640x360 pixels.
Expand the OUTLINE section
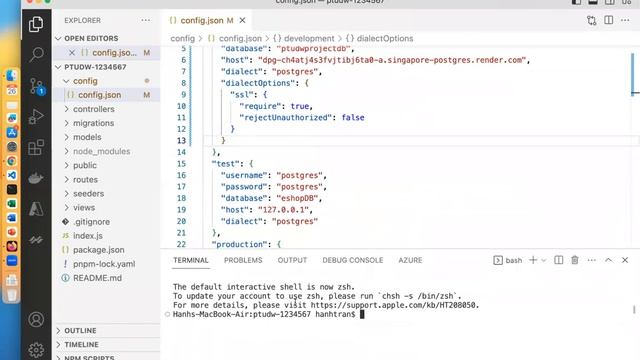[x=80, y=331]
